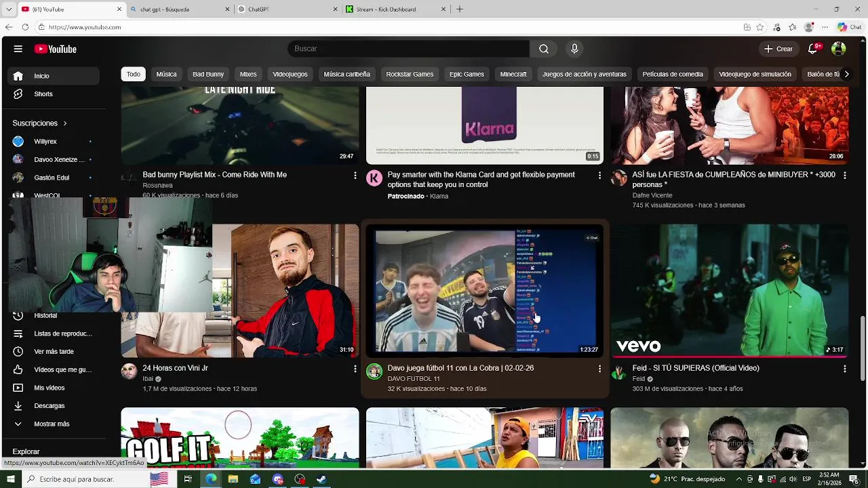Open the Edge favorites list icon
The image size is (868, 488).
793,27
